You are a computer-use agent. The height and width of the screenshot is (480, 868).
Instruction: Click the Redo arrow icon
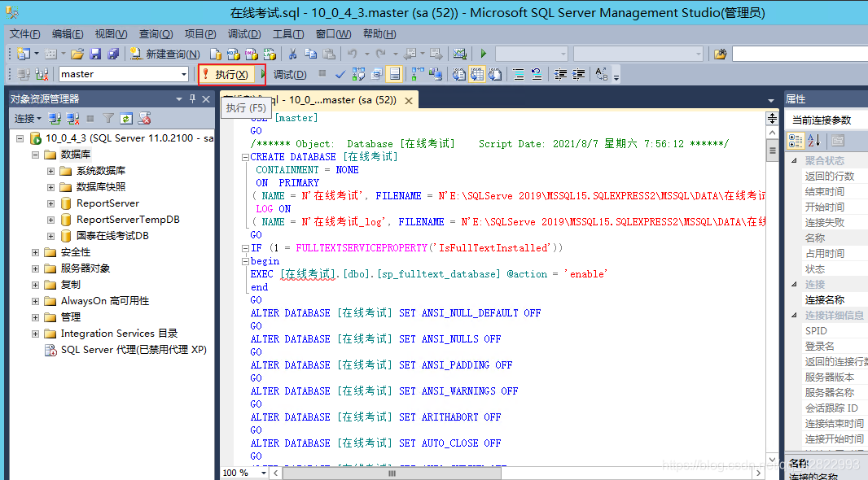pos(381,54)
